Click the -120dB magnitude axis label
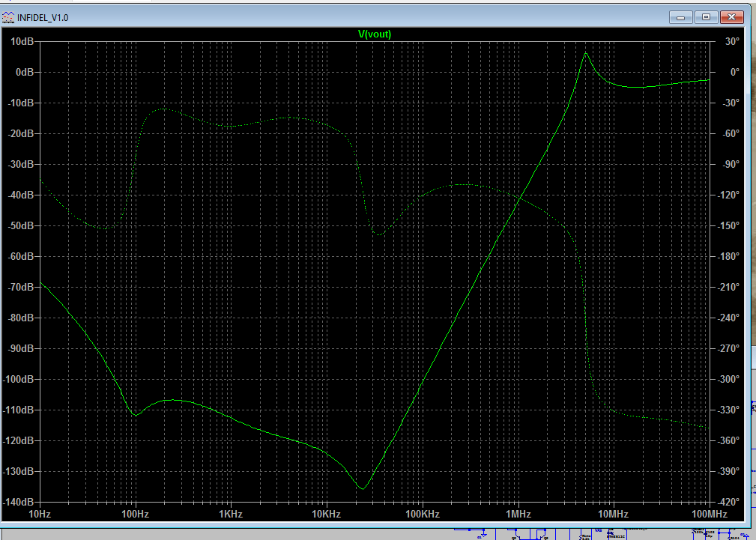This screenshot has width=756, height=540. click(18, 440)
